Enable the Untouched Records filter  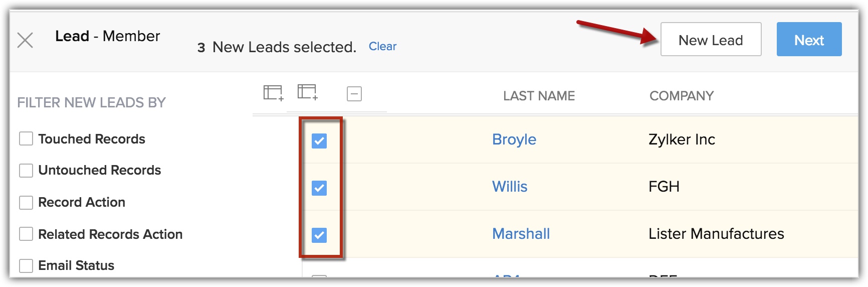pos(26,171)
